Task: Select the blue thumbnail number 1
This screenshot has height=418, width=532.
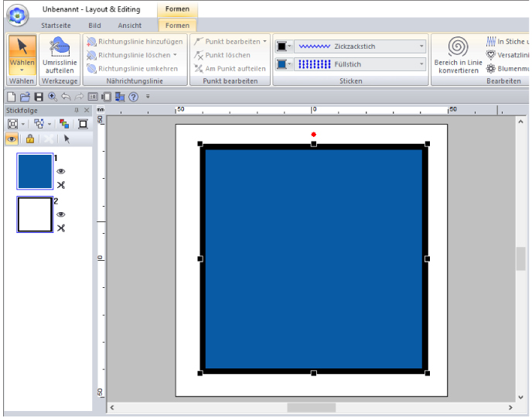Action: (x=35, y=171)
